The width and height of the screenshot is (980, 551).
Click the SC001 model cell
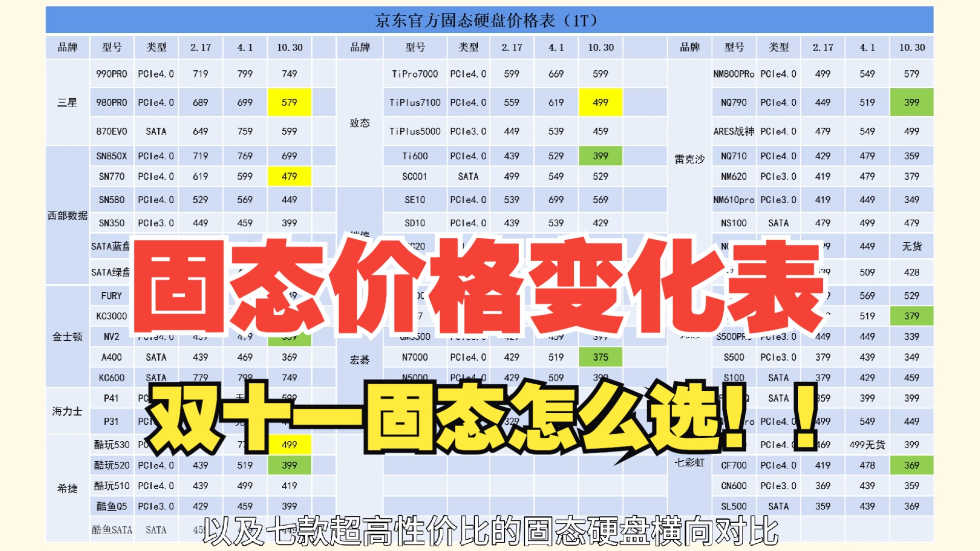(x=415, y=177)
